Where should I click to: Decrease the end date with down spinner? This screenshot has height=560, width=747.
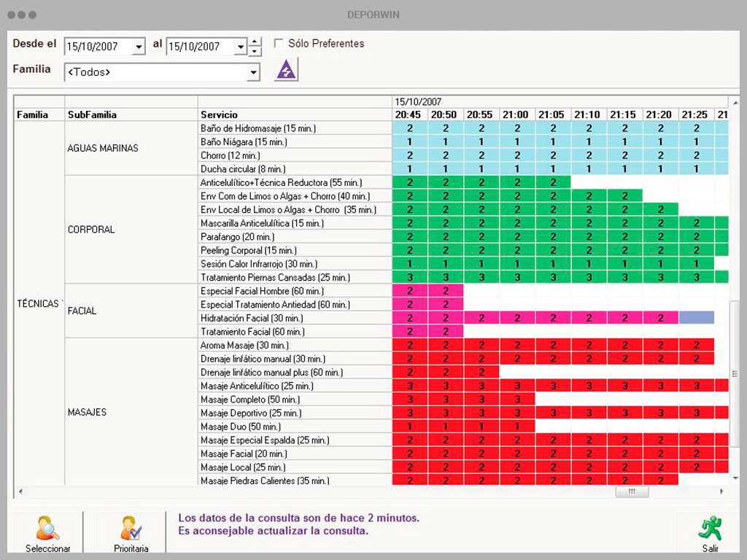click(x=255, y=51)
